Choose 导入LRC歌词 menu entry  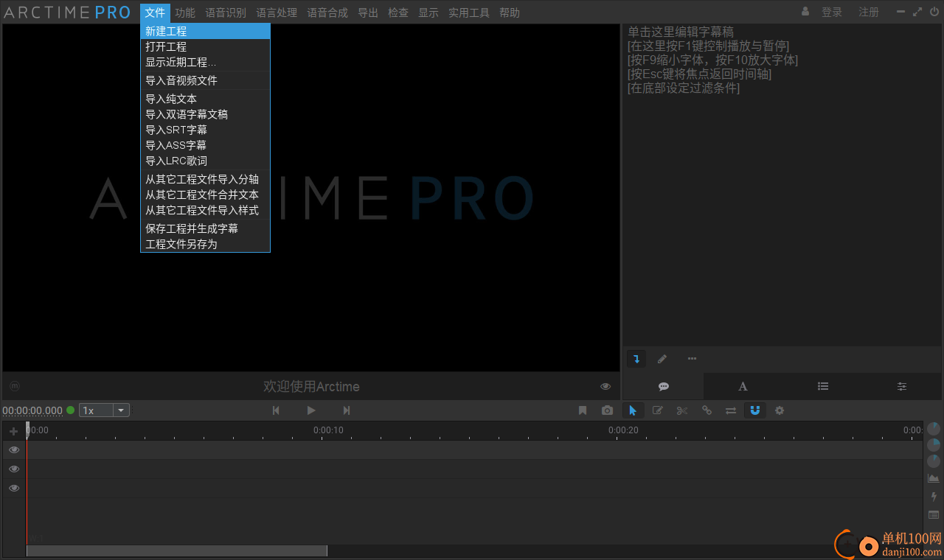[x=205, y=161]
